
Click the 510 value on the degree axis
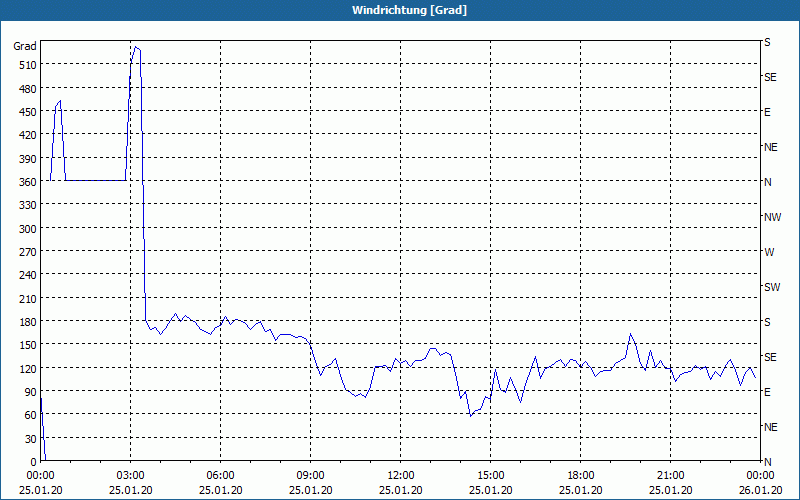pyautogui.click(x=28, y=65)
